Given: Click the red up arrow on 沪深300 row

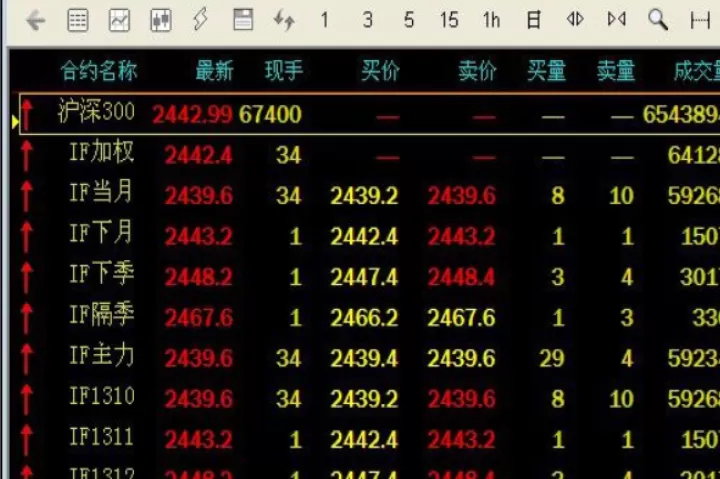Looking at the screenshot, I should pos(27,114).
